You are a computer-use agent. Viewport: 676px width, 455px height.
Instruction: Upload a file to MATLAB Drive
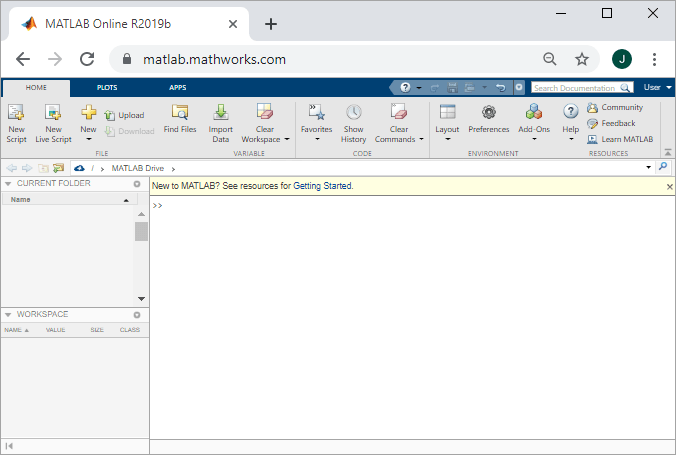click(x=124, y=115)
